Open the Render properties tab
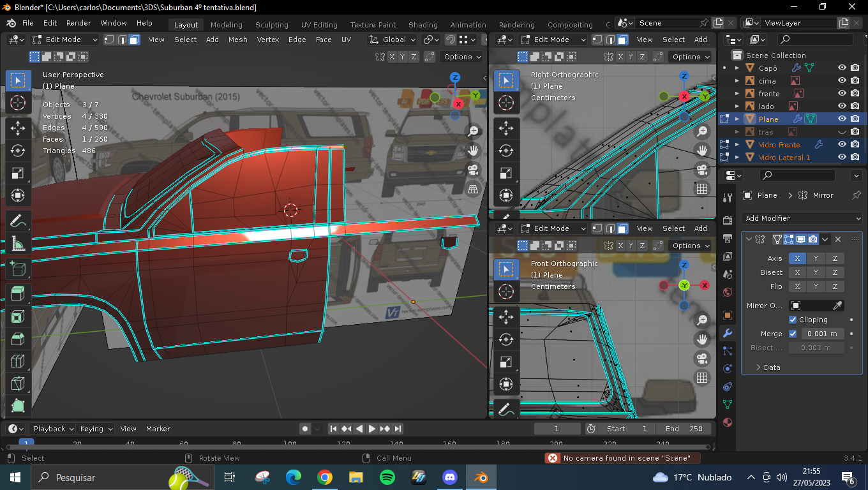The height and width of the screenshot is (490, 868). click(727, 220)
